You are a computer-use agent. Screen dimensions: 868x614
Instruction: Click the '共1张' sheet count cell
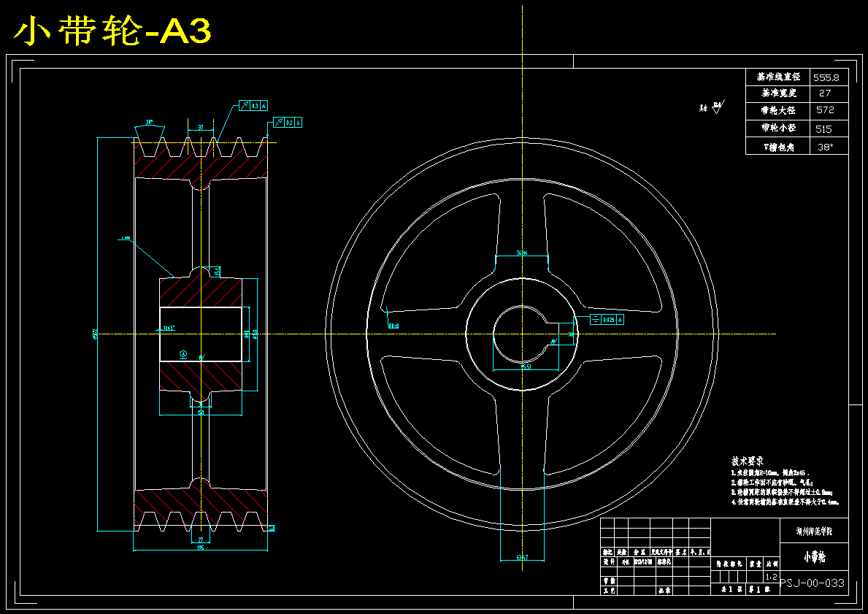pyautogui.click(x=731, y=590)
